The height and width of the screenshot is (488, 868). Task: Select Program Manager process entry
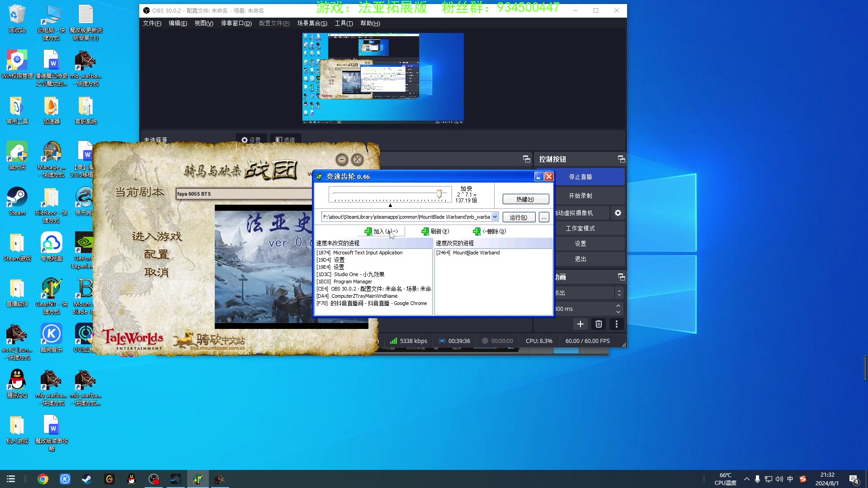click(x=344, y=282)
